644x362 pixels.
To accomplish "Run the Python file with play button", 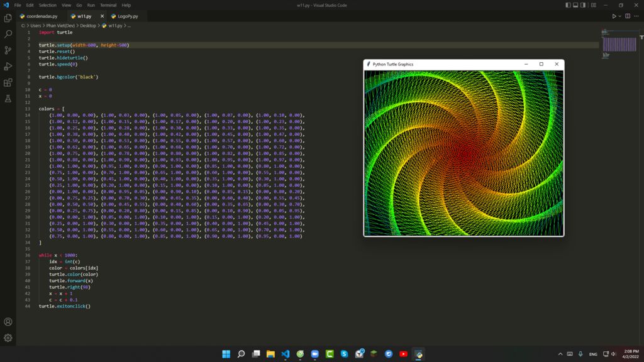I will [614, 16].
